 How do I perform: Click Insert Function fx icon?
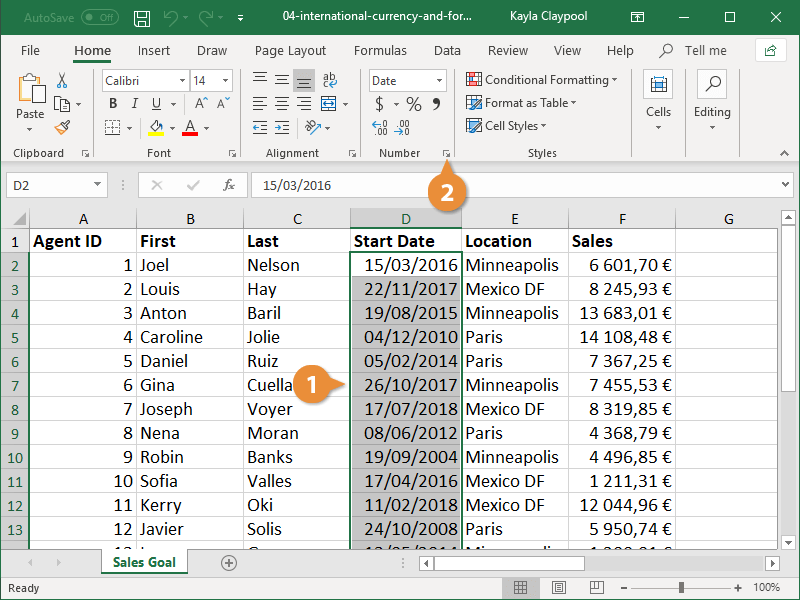[x=229, y=185]
